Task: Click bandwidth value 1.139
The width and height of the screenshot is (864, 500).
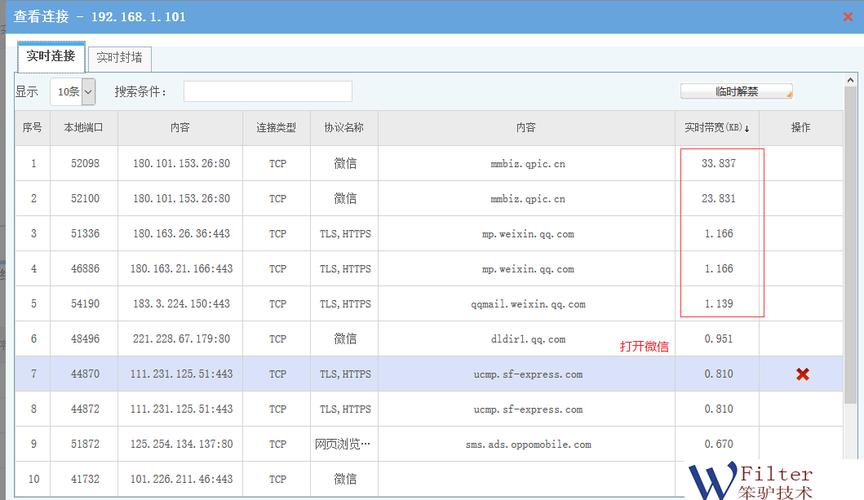Action: pyautogui.click(x=719, y=304)
